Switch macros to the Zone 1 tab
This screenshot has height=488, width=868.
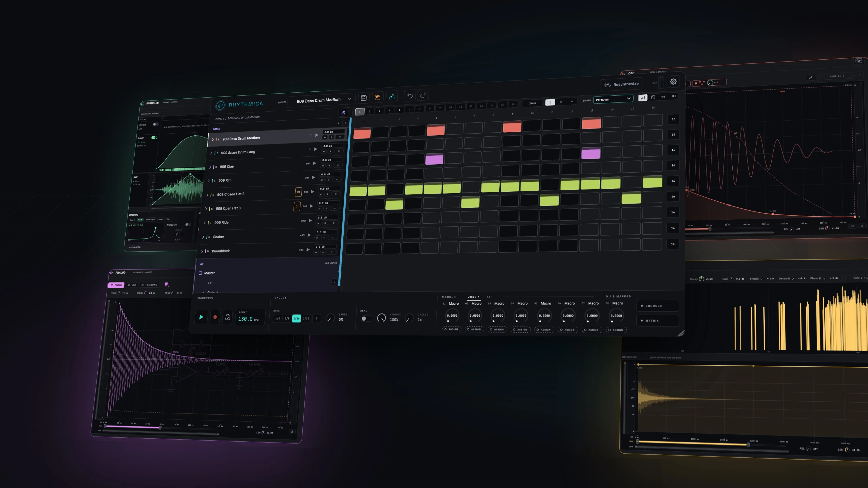click(473, 297)
